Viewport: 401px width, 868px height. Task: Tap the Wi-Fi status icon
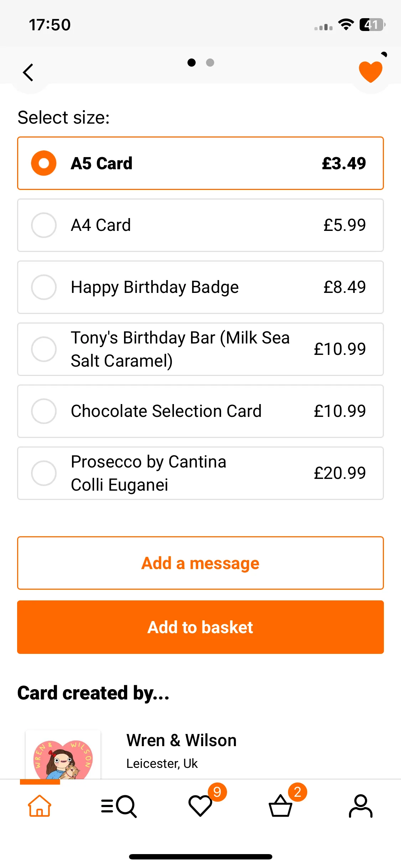tap(346, 25)
